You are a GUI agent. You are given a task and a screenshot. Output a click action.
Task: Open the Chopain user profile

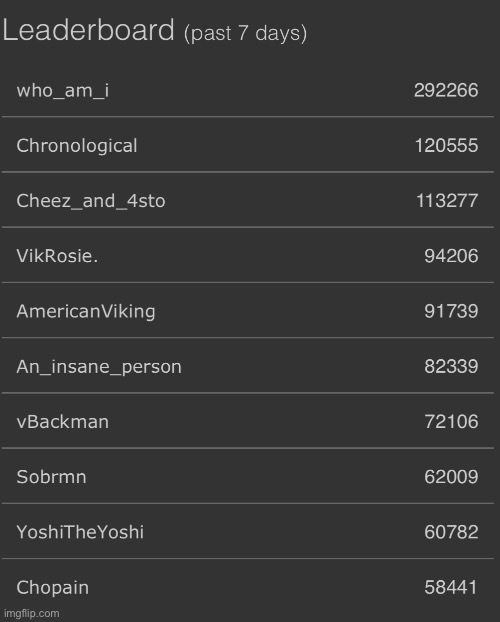pyautogui.click(x=53, y=587)
